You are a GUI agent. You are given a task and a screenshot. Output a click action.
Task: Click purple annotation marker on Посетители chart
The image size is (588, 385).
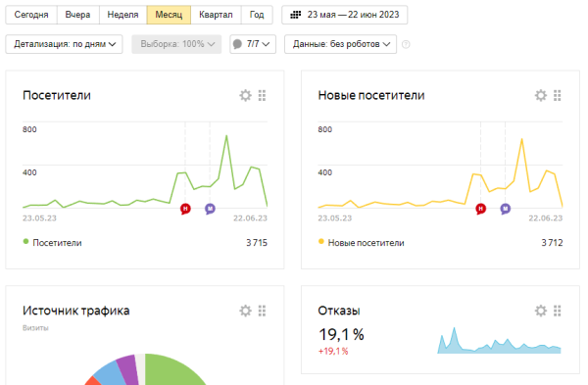(210, 209)
